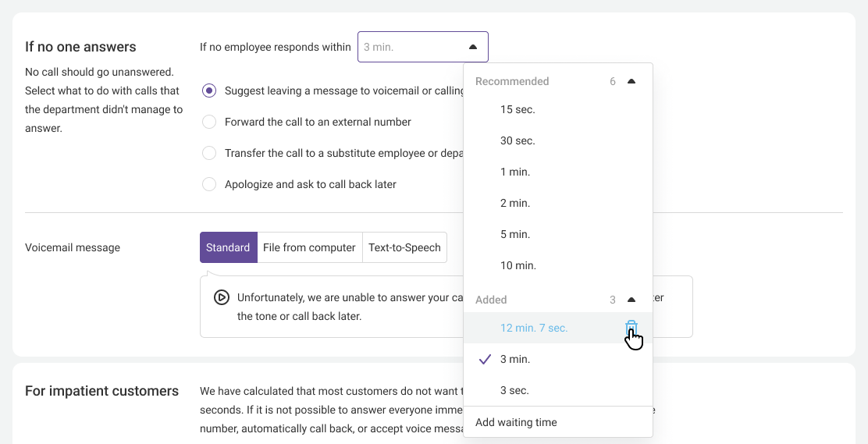Screen dimensions: 868x444
Task: Select Transfer call to substitute employee
Action: pos(209,153)
